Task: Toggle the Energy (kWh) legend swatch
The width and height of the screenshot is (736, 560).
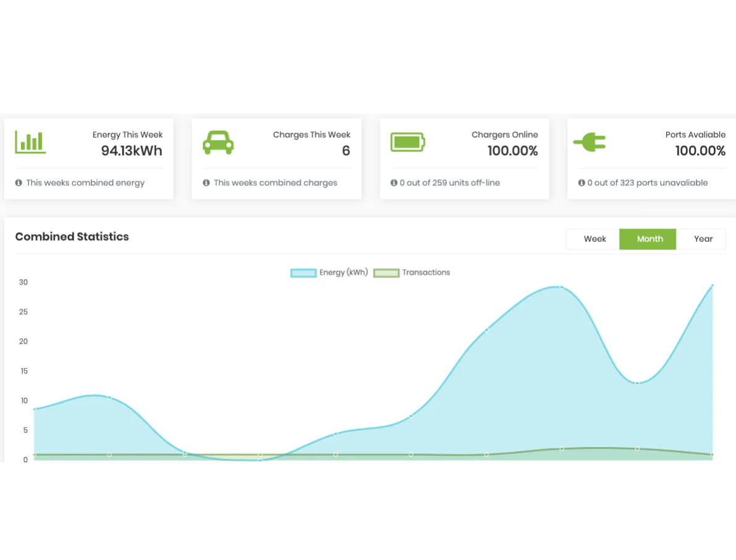Action: pyautogui.click(x=303, y=273)
